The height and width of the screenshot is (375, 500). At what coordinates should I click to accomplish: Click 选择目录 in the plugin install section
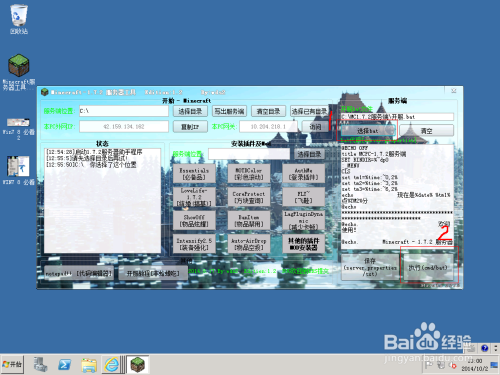309,154
